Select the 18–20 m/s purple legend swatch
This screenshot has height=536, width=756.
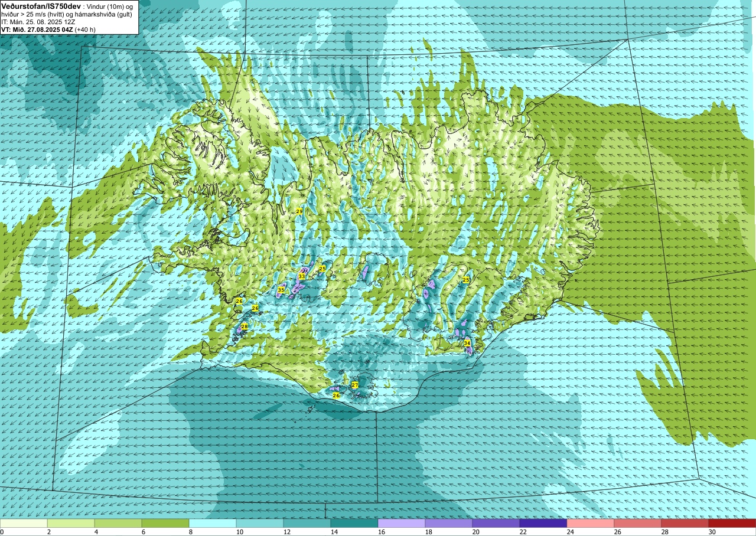[x=449, y=523]
